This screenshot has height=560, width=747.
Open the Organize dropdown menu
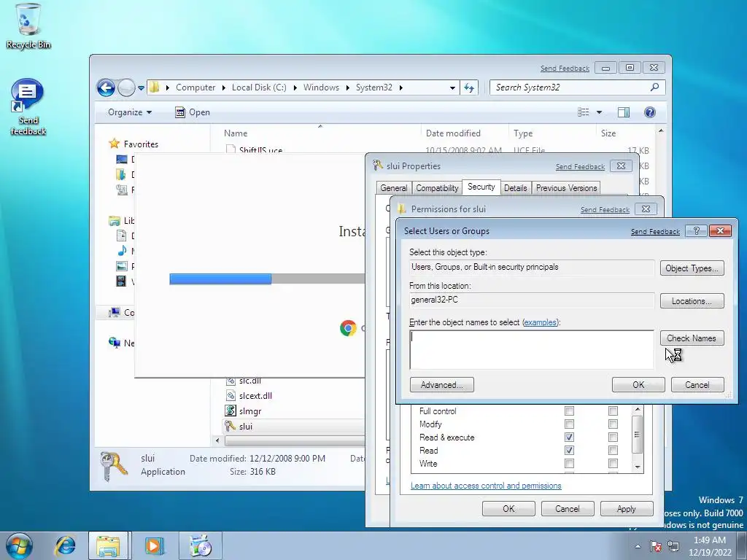click(130, 112)
